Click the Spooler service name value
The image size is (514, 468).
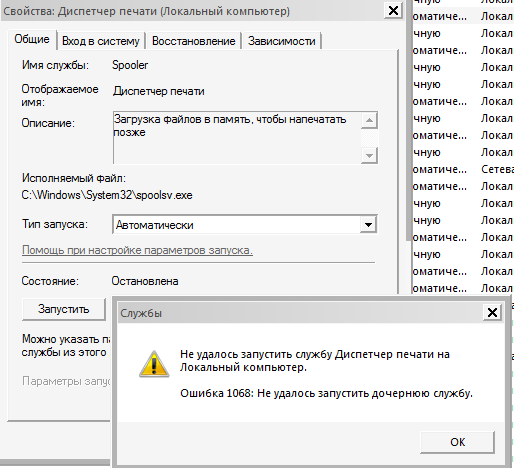click(130, 65)
